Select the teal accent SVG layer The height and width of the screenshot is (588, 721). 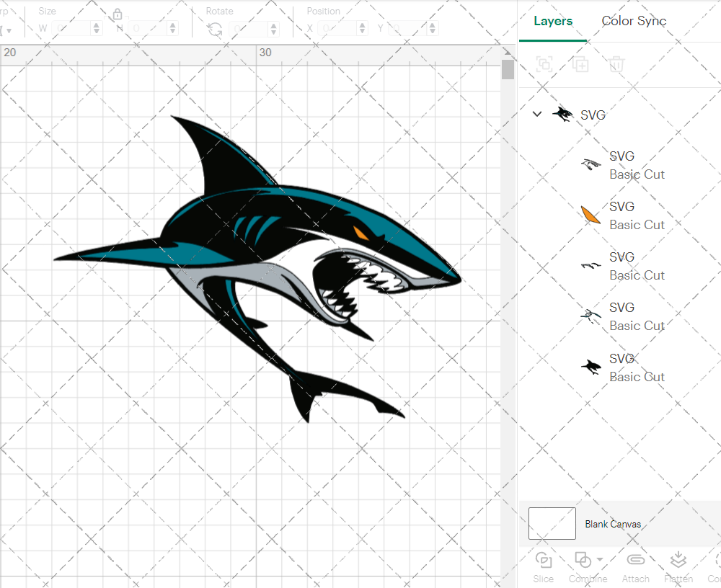(x=591, y=316)
